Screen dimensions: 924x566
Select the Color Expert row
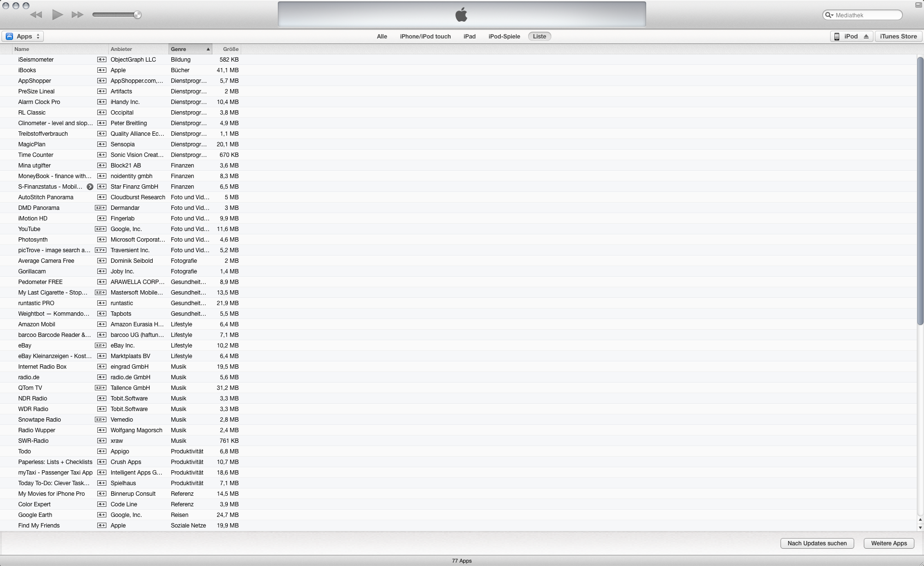[458, 504]
